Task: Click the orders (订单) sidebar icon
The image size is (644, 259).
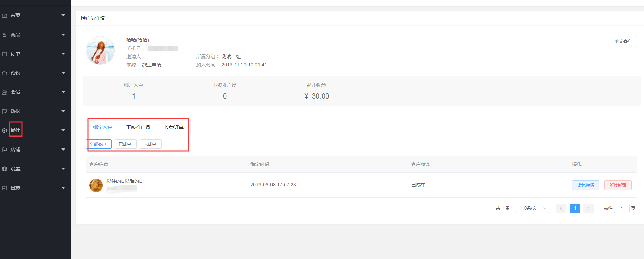Action: tap(4, 54)
